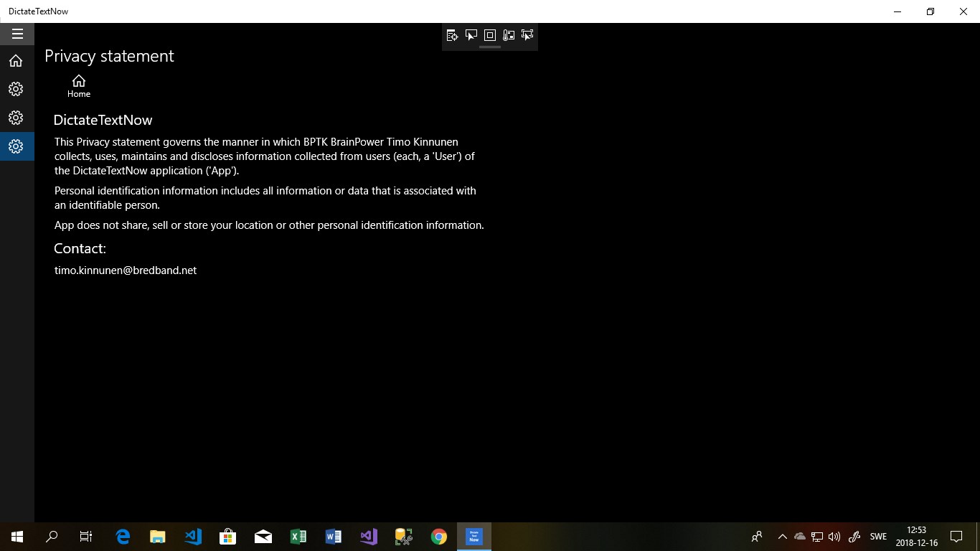
Task: Click the Home button under Privacy statement
Action: click(79, 86)
